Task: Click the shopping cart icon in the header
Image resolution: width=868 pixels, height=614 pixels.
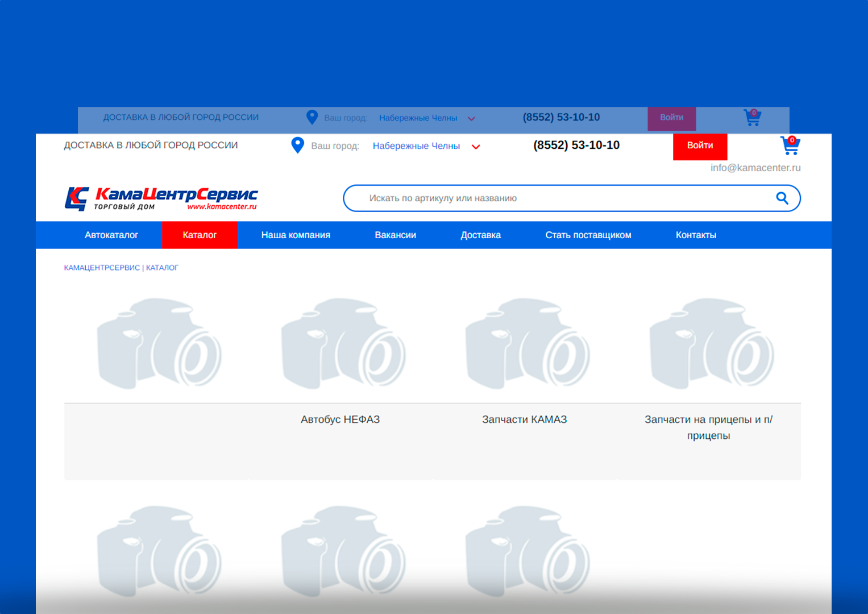Action: pos(790,146)
